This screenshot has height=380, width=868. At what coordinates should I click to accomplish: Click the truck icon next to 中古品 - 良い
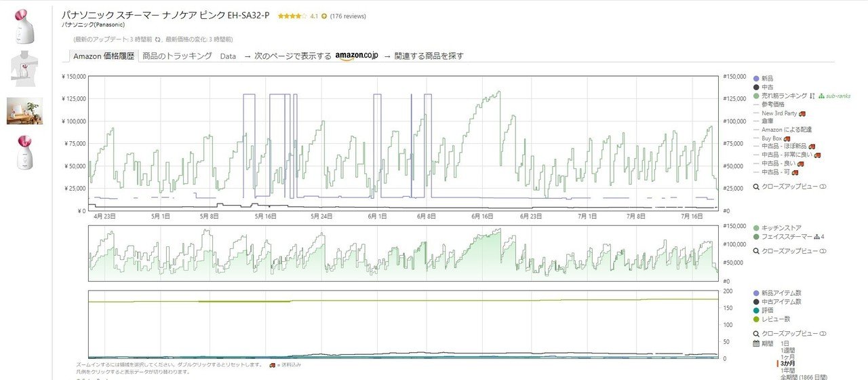(802, 164)
